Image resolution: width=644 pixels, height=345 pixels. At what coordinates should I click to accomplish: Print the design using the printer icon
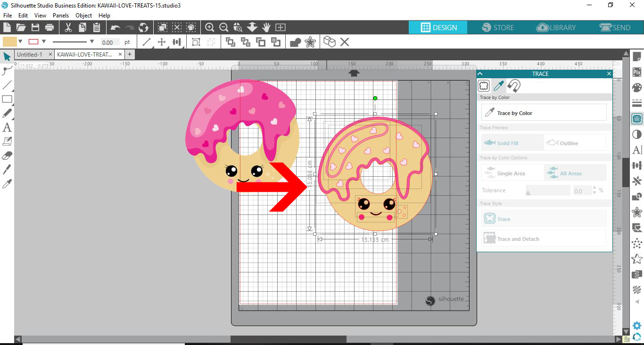49,27
